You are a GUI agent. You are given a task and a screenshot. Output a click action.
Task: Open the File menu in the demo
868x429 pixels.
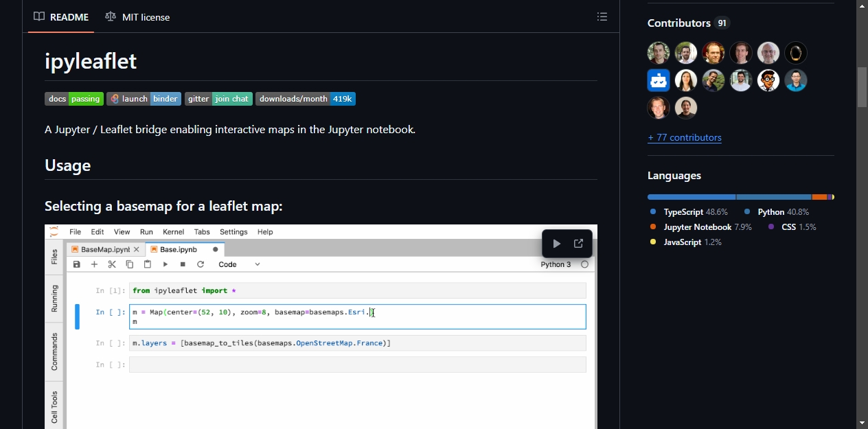76,232
